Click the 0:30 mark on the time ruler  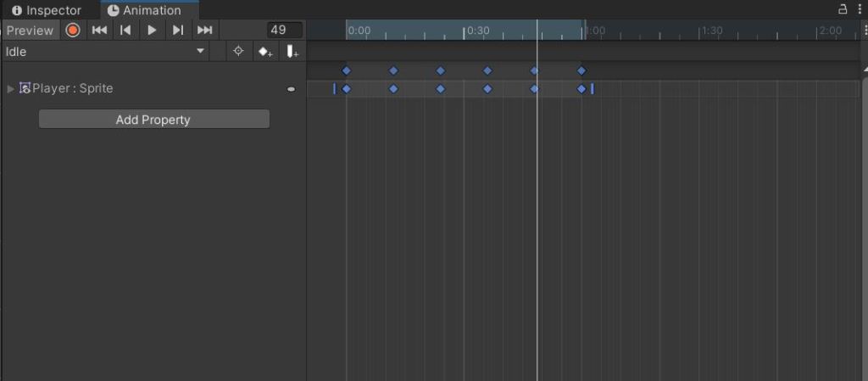point(476,31)
